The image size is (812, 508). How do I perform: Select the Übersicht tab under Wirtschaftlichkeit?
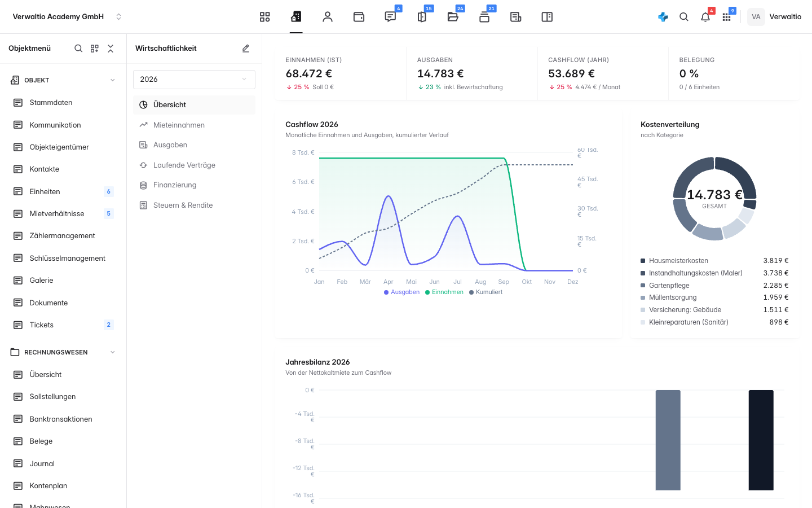(194, 105)
